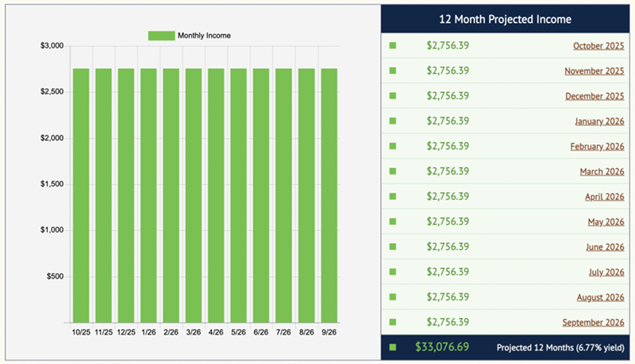Open the July 2026 link

pos(606,272)
